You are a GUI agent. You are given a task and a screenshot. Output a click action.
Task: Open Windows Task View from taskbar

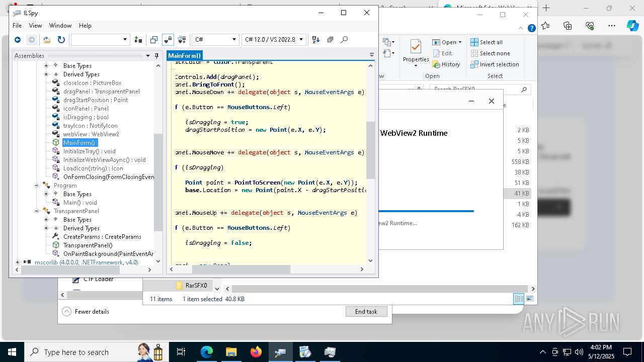[x=181, y=352]
